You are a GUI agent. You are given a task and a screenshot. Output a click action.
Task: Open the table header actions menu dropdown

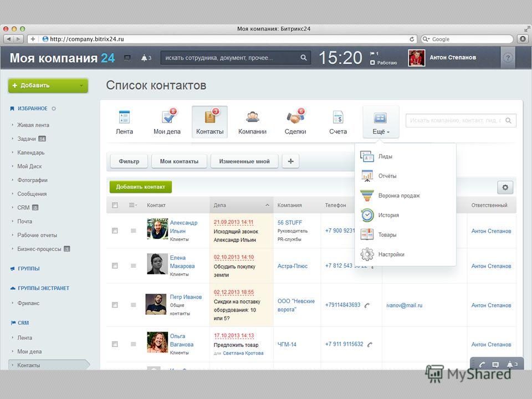pos(133,205)
